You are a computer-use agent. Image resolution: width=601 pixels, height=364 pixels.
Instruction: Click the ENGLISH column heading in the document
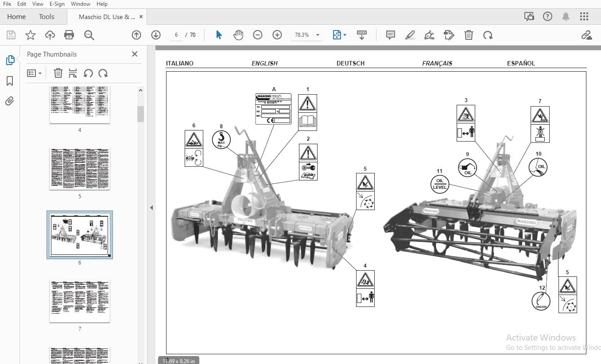point(264,63)
